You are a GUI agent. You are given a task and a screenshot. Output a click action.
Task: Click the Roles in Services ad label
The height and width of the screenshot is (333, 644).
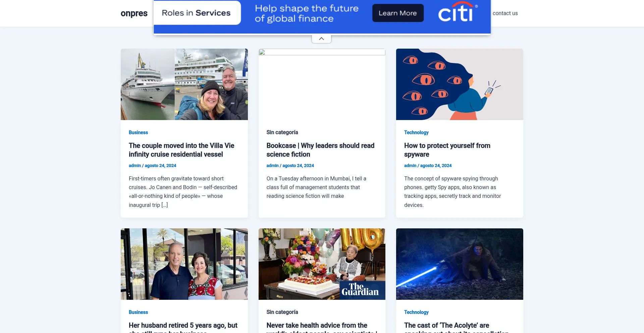[197, 13]
